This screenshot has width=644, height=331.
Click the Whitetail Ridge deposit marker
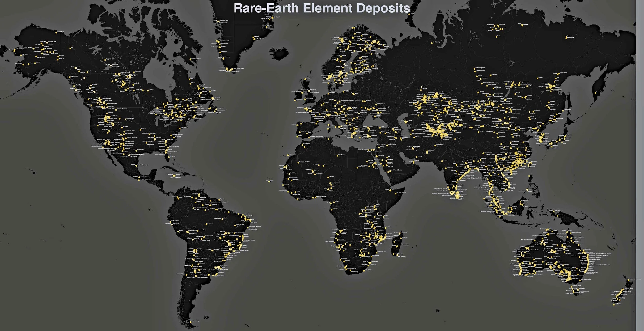[126, 119]
